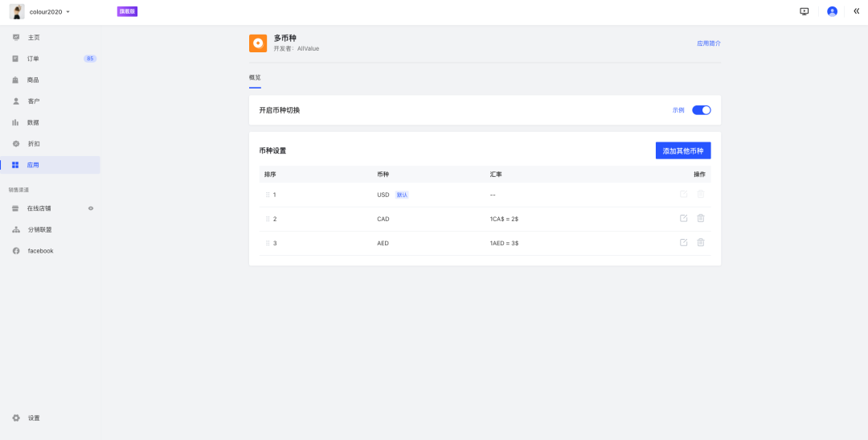
Task: Go to 在线店铺 sales channel label
Action: (39, 208)
